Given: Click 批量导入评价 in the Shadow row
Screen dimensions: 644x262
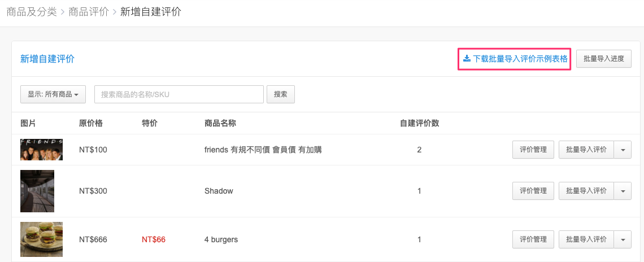Looking at the screenshot, I should [x=586, y=191].
